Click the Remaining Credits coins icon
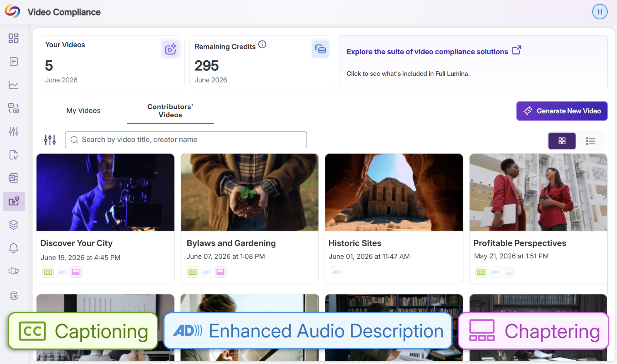 (x=320, y=49)
